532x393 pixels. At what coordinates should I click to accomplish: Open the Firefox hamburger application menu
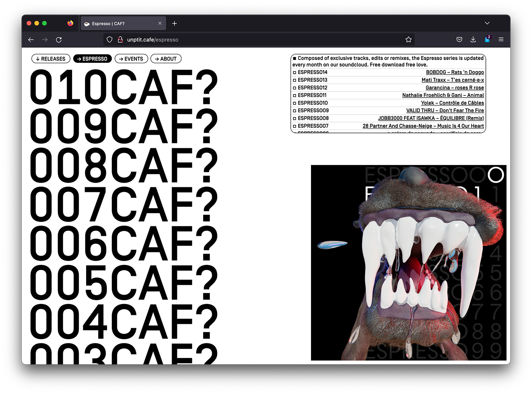[x=501, y=40]
